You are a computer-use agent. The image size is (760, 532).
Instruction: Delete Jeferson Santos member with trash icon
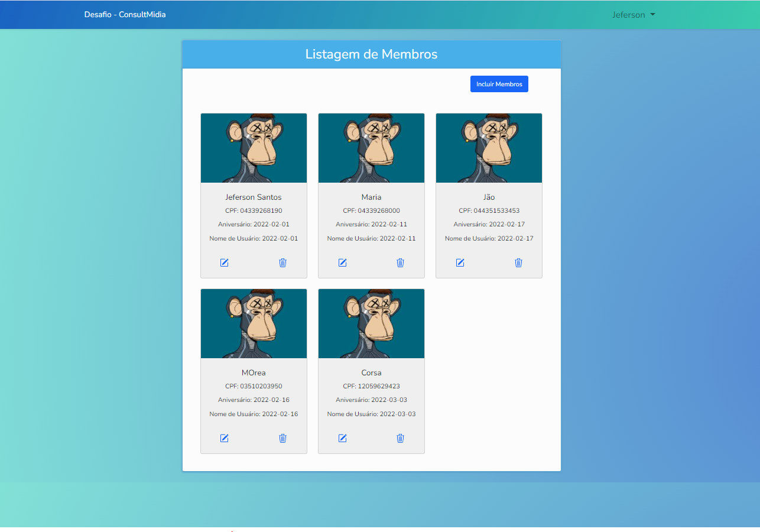282,262
